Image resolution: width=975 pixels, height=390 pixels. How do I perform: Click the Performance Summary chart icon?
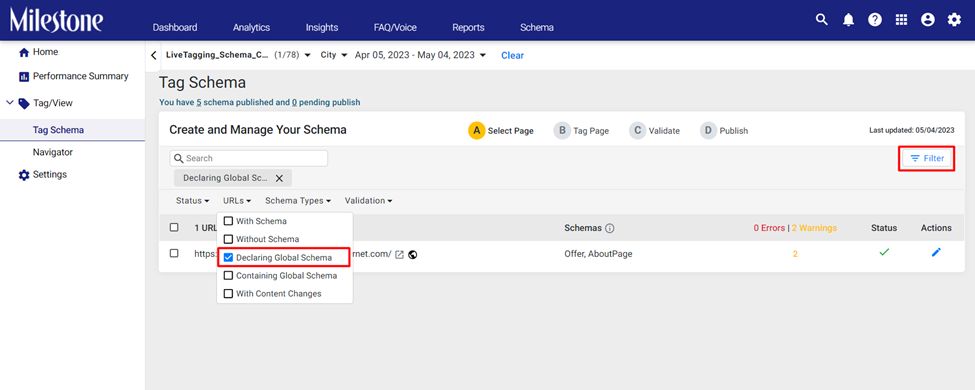[24, 77]
